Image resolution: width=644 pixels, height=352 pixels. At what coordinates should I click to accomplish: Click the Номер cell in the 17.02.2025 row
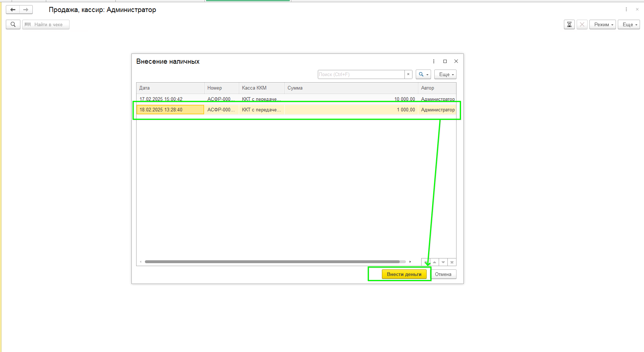click(x=222, y=99)
